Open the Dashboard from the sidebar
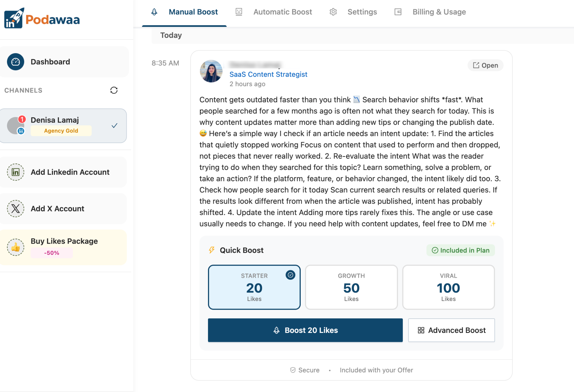 [50, 62]
